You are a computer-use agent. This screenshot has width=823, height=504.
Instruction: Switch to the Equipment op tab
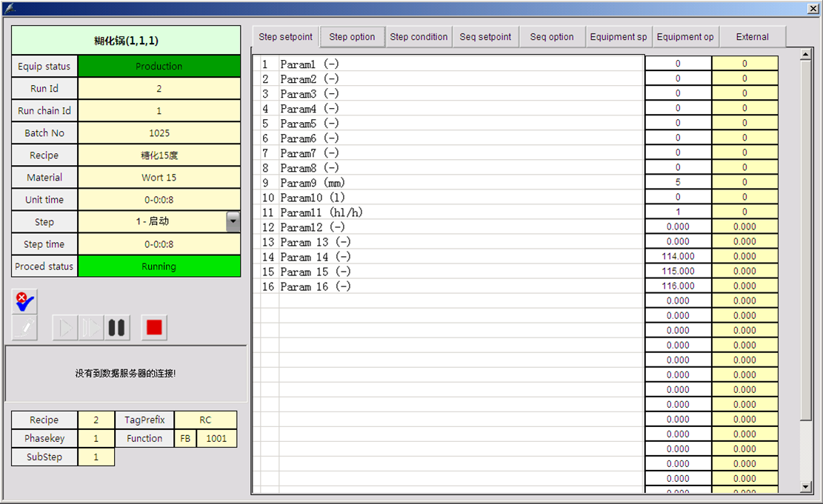[685, 37]
